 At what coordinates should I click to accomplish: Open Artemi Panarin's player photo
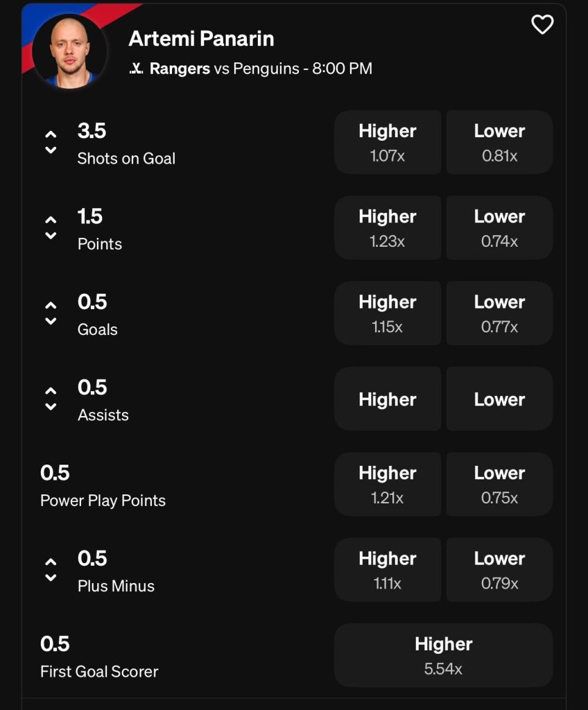69,51
